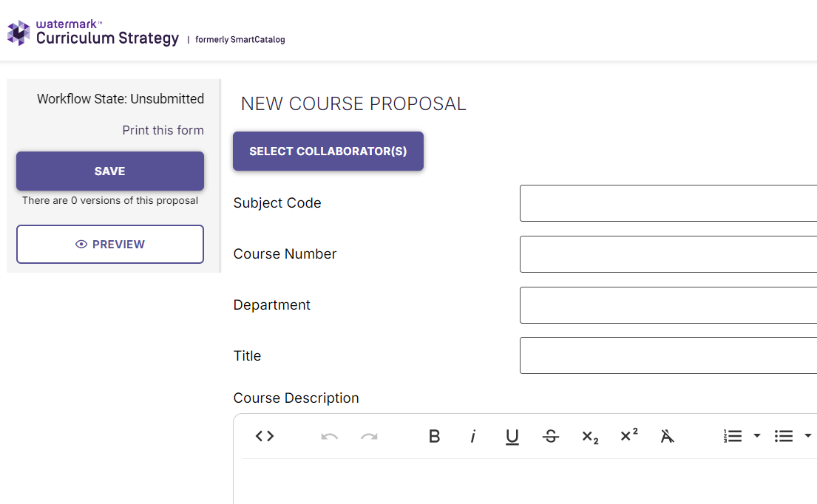
Task: Expand the bulleted list style dropdown
Action: pos(808,435)
